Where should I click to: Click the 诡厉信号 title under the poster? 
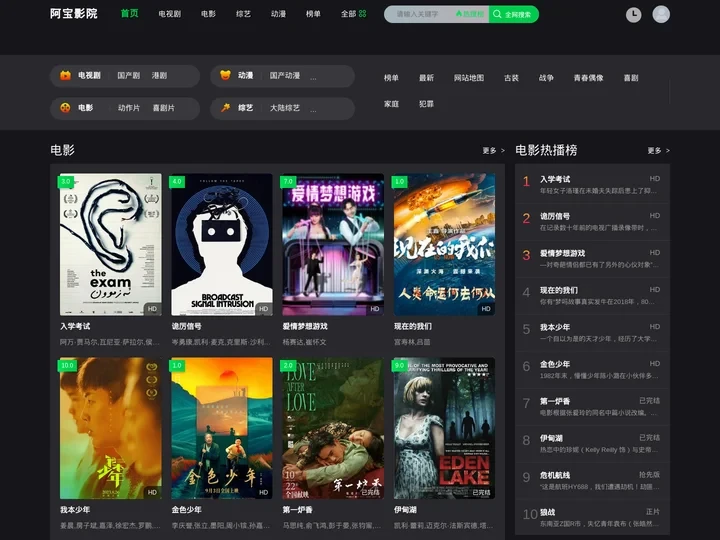186,326
